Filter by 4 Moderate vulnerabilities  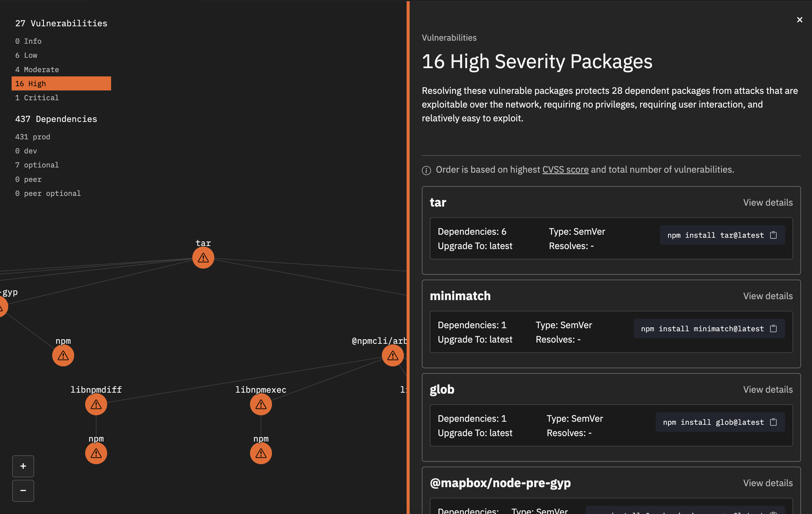coord(37,70)
